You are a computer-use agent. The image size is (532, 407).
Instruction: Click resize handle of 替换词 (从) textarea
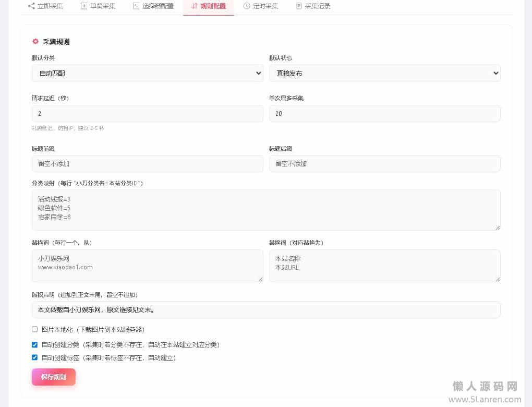261,279
